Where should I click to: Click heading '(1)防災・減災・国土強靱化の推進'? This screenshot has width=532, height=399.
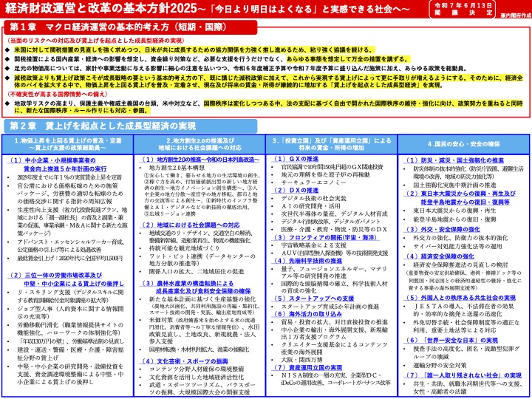pos(454,160)
